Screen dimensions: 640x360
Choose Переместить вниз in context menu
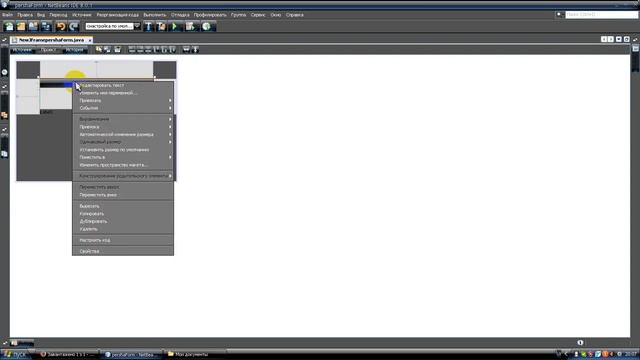pos(123,195)
